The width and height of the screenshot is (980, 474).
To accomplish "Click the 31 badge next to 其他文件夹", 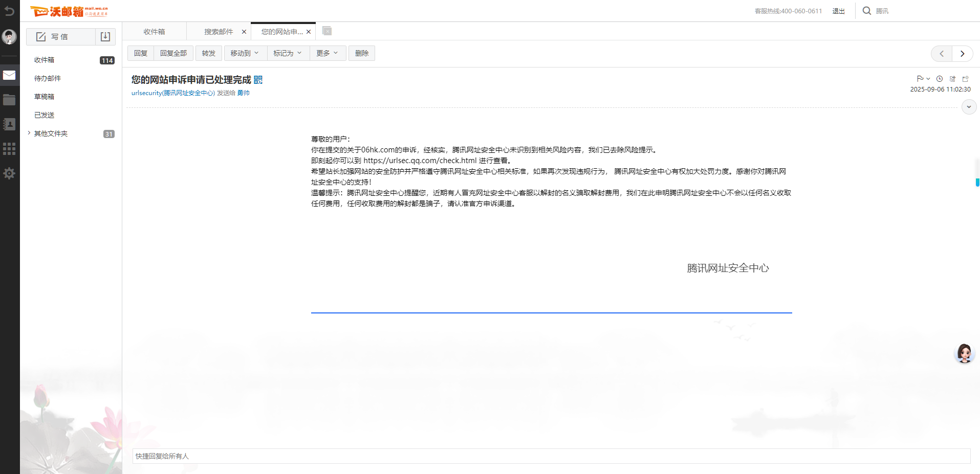I will click(109, 134).
